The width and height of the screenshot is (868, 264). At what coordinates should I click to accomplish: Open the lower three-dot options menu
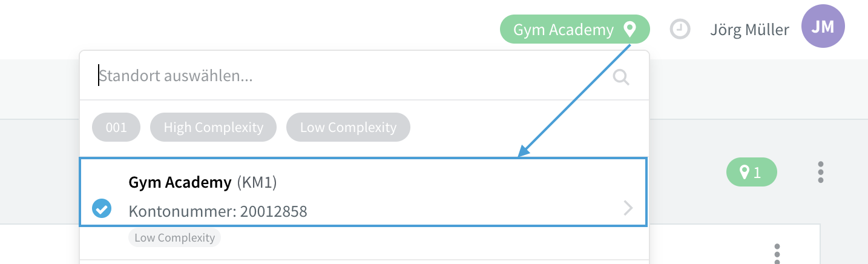tap(777, 253)
